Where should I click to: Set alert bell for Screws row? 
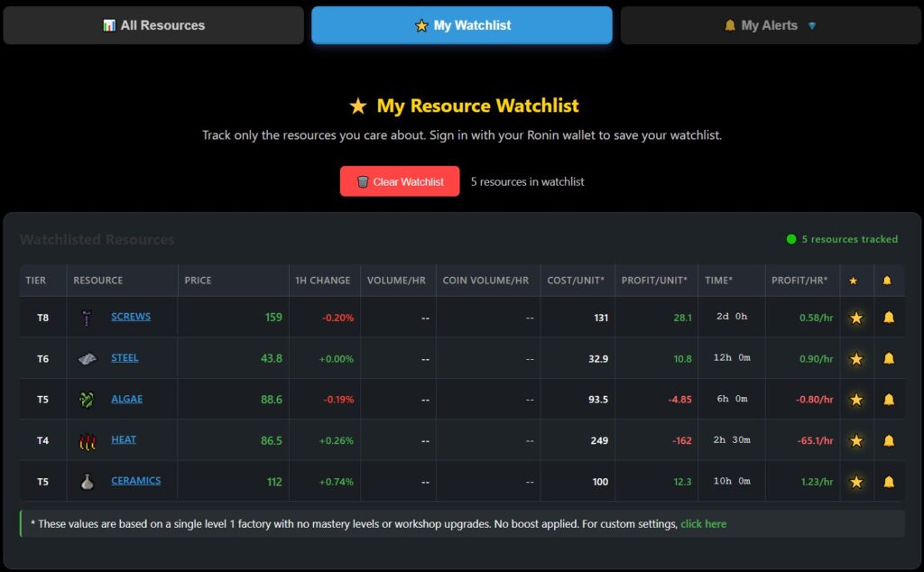889,318
